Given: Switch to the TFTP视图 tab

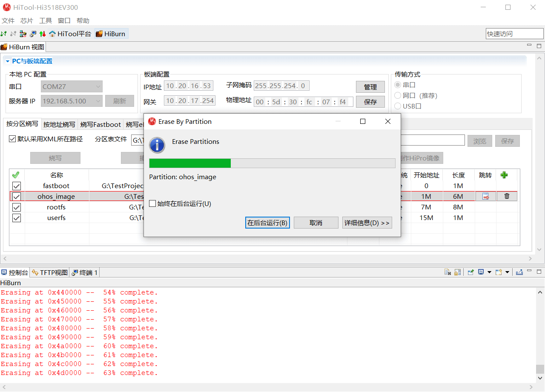Looking at the screenshot, I should coord(50,272).
